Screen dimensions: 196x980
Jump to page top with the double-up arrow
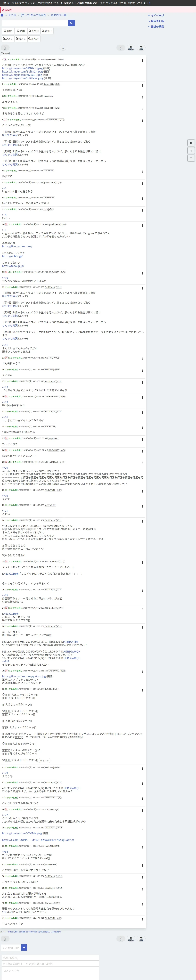(x=191, y=143)
